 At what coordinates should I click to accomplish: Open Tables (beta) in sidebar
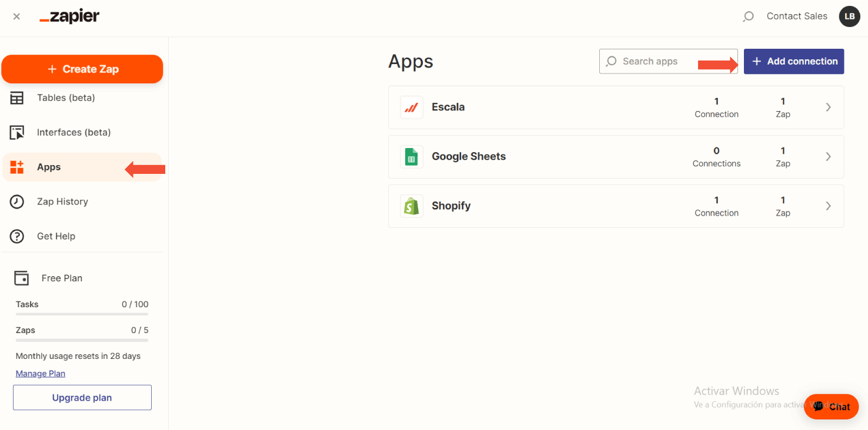tap(82, 98)
